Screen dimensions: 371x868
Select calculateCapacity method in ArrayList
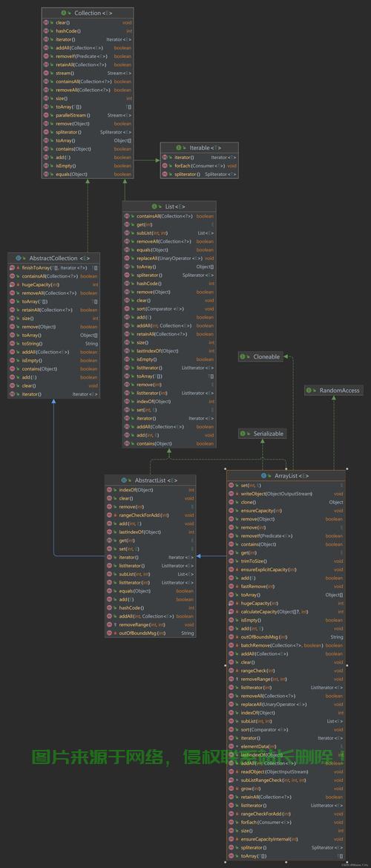(x=286, y=612)
